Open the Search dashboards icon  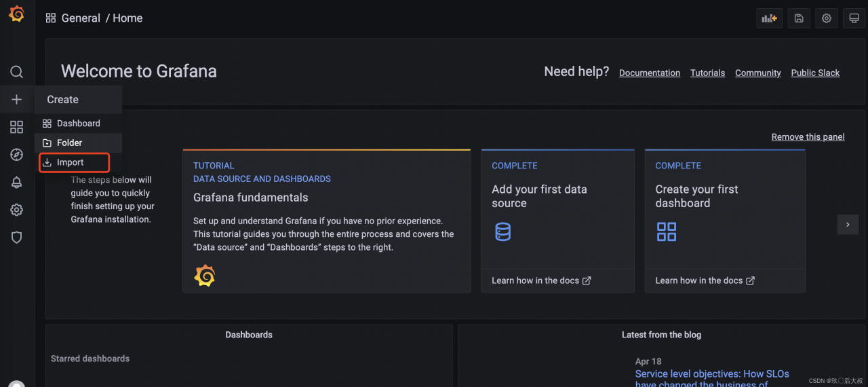click(17, 72)
